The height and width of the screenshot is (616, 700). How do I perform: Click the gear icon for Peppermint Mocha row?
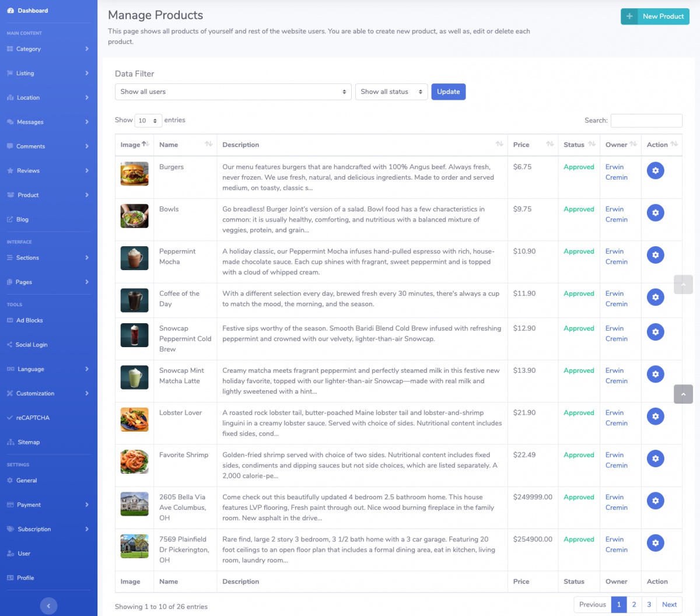655,255
